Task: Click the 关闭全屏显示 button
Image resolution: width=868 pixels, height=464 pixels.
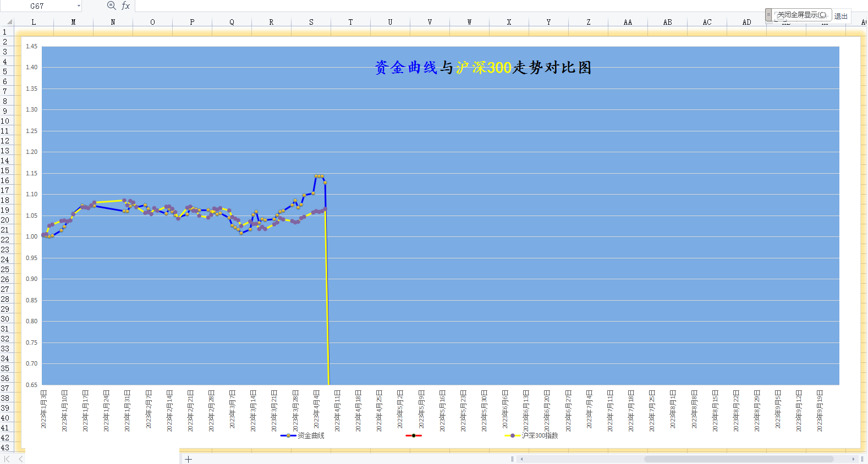Action: (801, 15)
